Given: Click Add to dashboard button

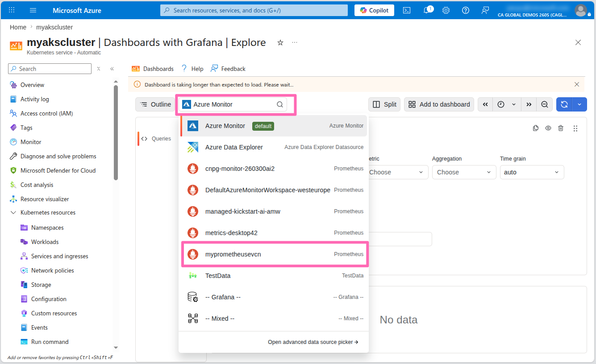Looking at the screenshot, I should 439,104.
